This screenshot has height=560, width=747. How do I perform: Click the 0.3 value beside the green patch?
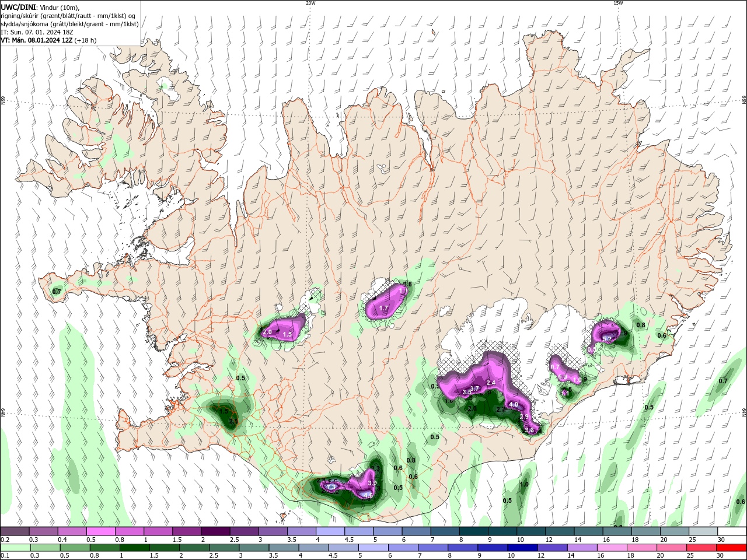point(435,386)
